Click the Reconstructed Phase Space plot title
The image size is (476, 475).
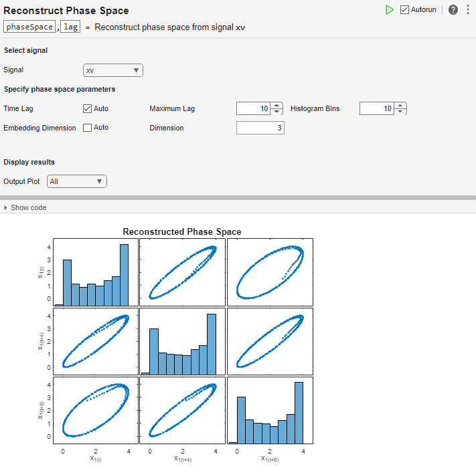[182, 231]
